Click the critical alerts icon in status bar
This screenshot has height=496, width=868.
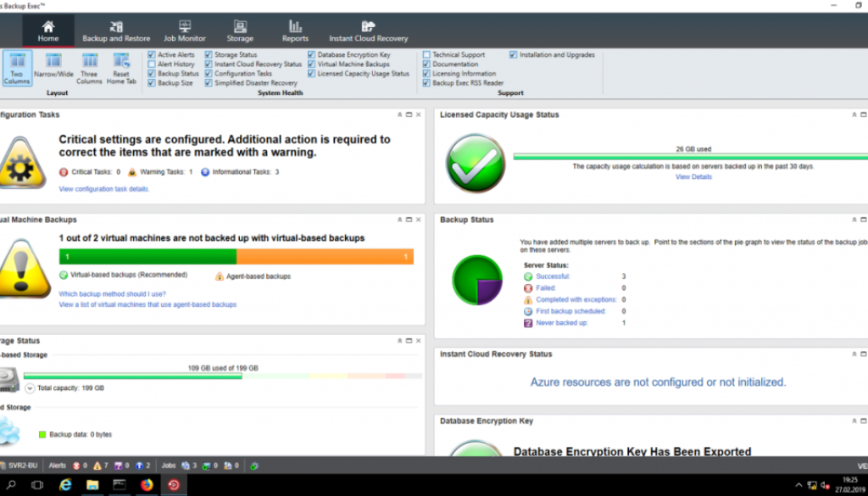tap(76, 466)
